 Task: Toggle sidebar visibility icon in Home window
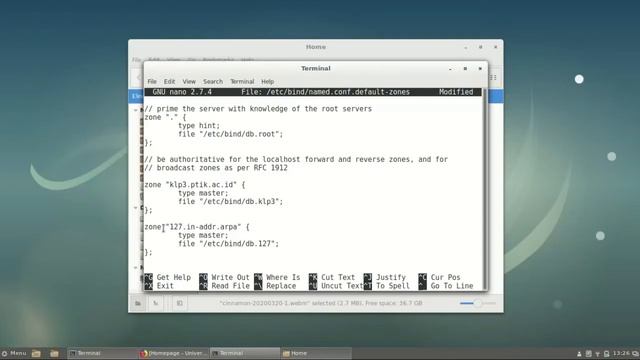[180, 303]
